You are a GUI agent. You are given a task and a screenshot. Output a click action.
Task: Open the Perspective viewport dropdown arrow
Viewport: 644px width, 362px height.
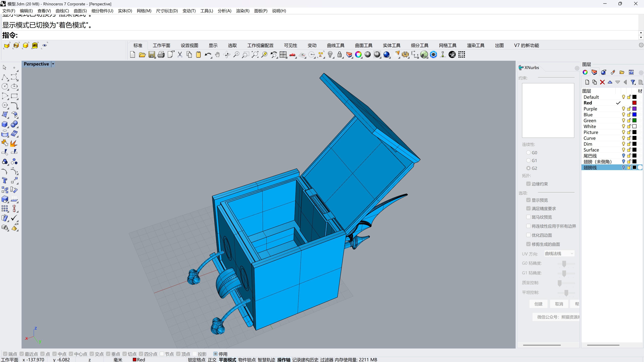(53, 64)
